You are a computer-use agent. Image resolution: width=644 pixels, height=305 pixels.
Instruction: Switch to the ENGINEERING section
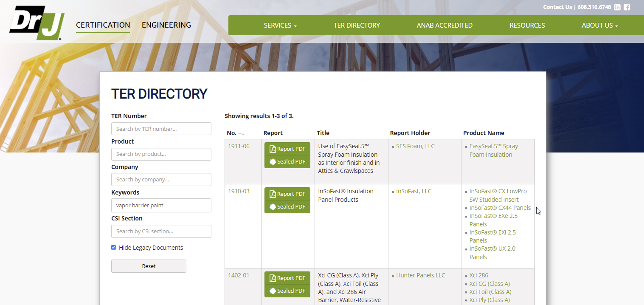coord(166,25)
